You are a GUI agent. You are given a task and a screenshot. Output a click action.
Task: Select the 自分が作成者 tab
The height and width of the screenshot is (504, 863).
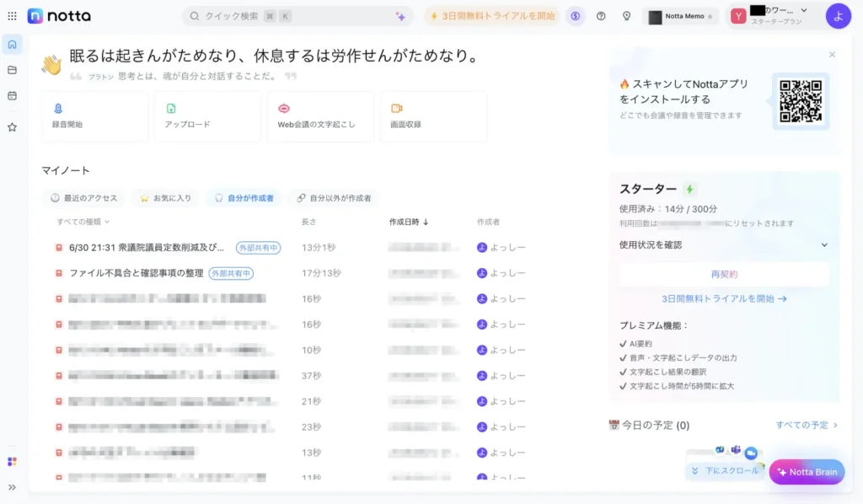coord(244,198)
